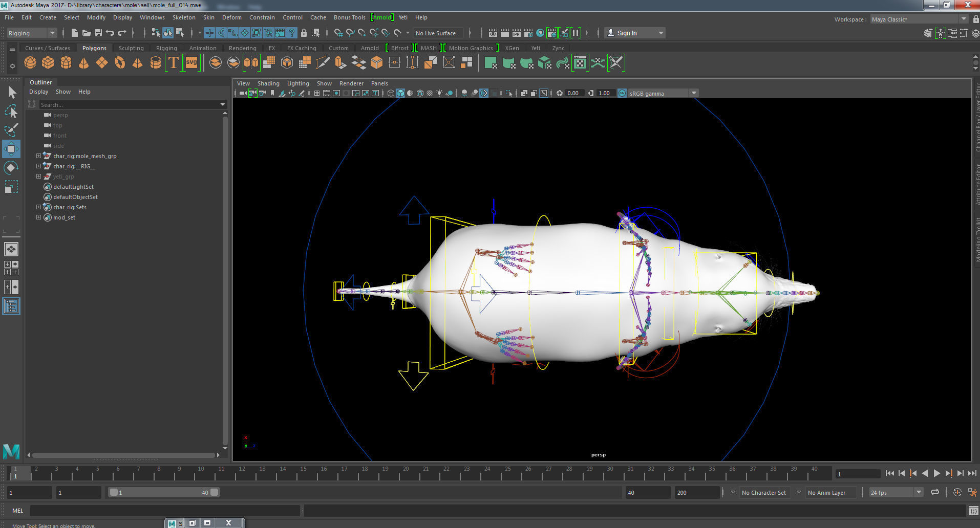
Task: Open the Workspace Maya Classic dropdown
Action: point(920,19)
